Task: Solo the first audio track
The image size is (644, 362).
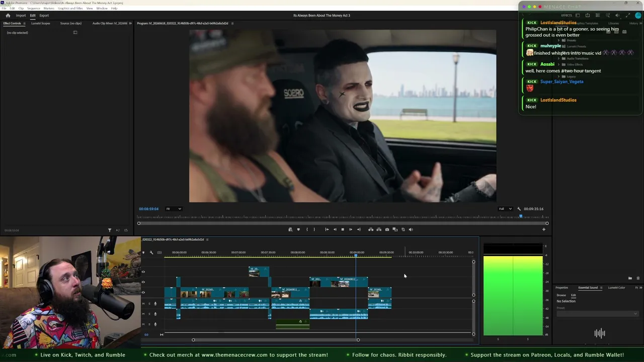Action: click(x=149, y=304)
